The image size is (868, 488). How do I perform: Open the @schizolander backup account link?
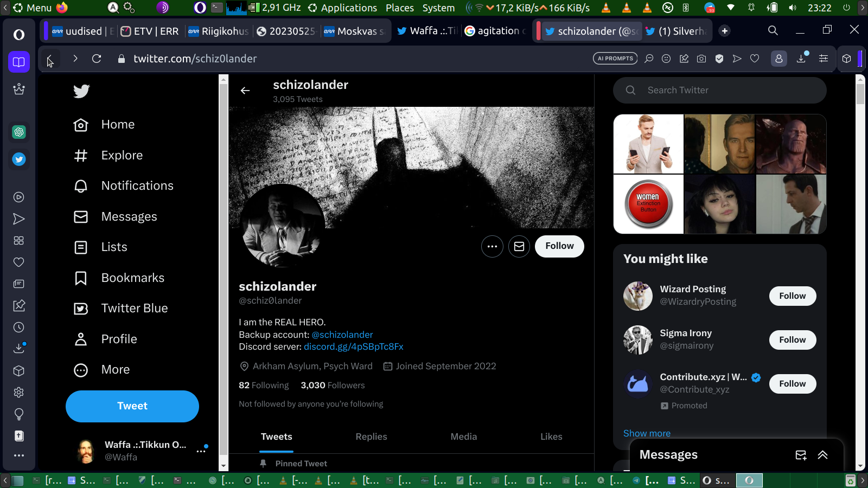pos(342,335)
